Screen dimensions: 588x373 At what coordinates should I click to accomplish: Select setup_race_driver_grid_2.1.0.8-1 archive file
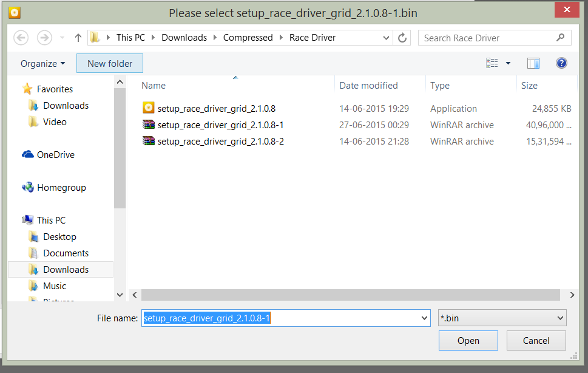click(220, 125)
